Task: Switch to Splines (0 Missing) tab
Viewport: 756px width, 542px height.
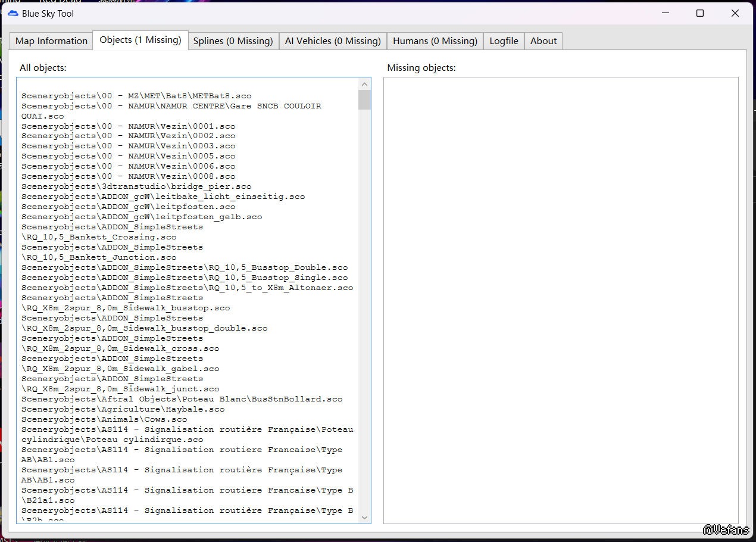Action: [x=233, y=41]
